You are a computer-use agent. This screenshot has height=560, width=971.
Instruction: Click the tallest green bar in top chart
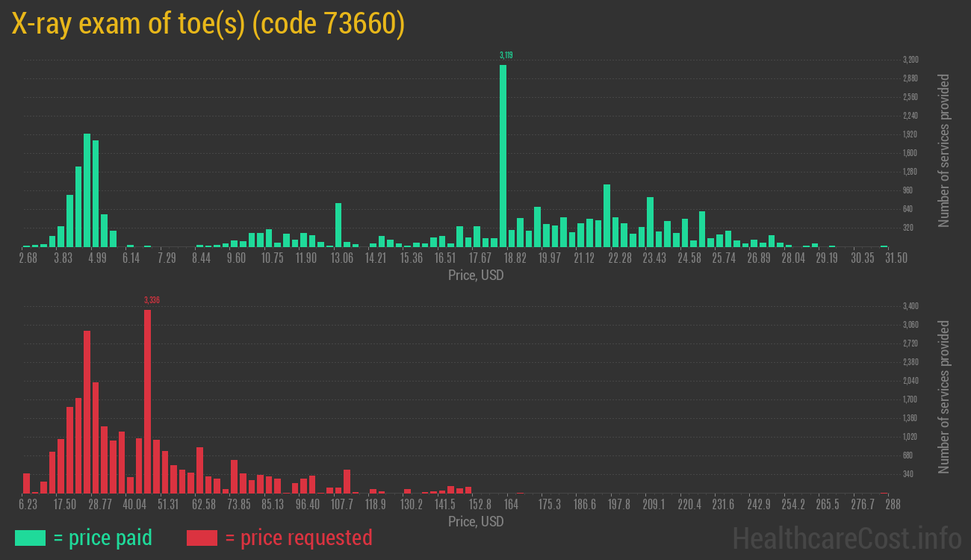click(503, 155)
